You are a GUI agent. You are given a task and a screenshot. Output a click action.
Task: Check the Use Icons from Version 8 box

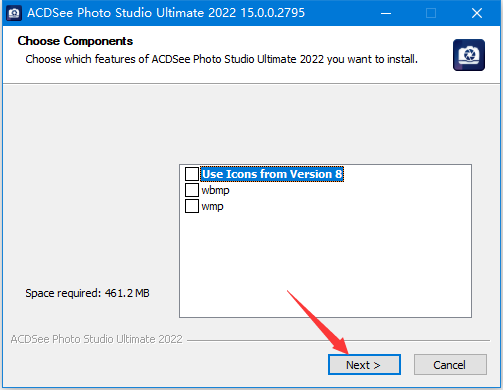click(x=192, y=174)
